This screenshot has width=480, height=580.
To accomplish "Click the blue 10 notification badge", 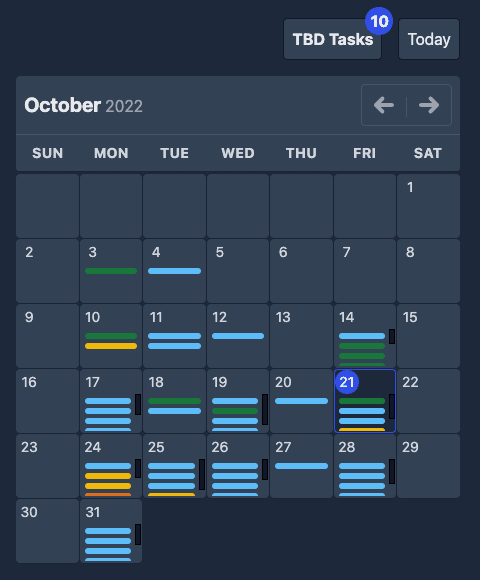I will pyautogui.click(x=379, y=21).
